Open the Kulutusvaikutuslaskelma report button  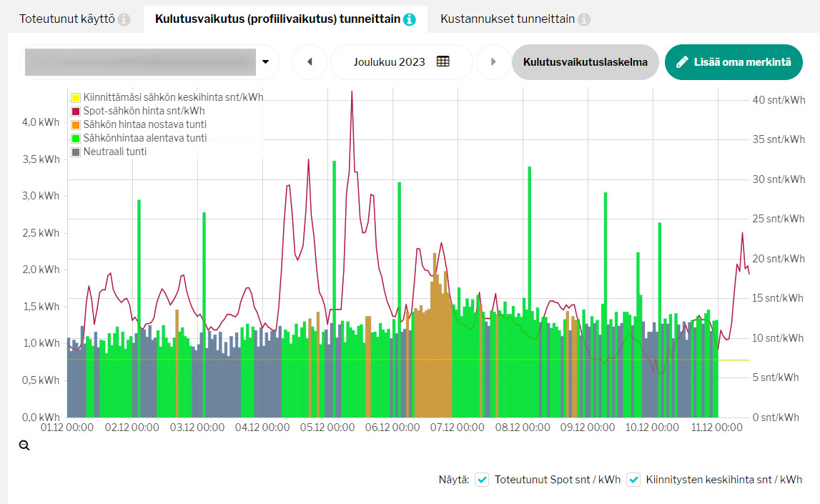click(x=585, y=62)
